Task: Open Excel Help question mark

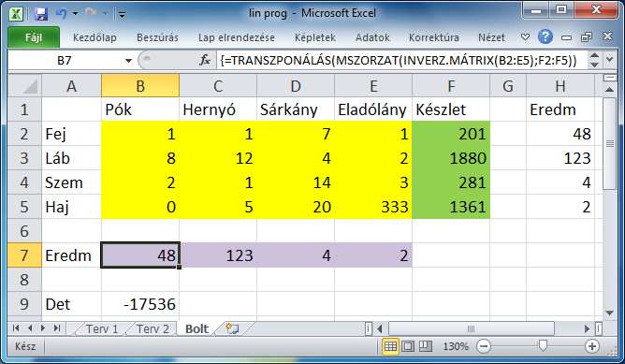Action: [545, 36]
